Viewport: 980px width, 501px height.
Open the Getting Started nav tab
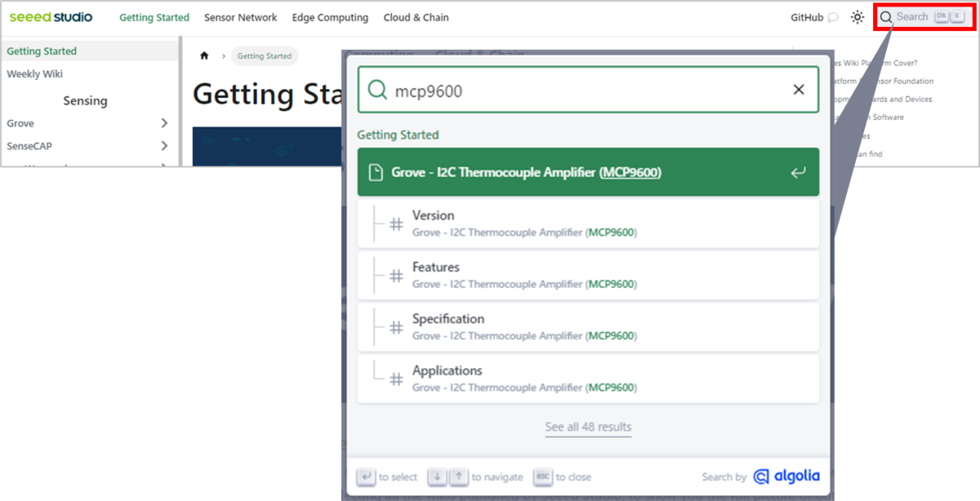pos(154,17)
